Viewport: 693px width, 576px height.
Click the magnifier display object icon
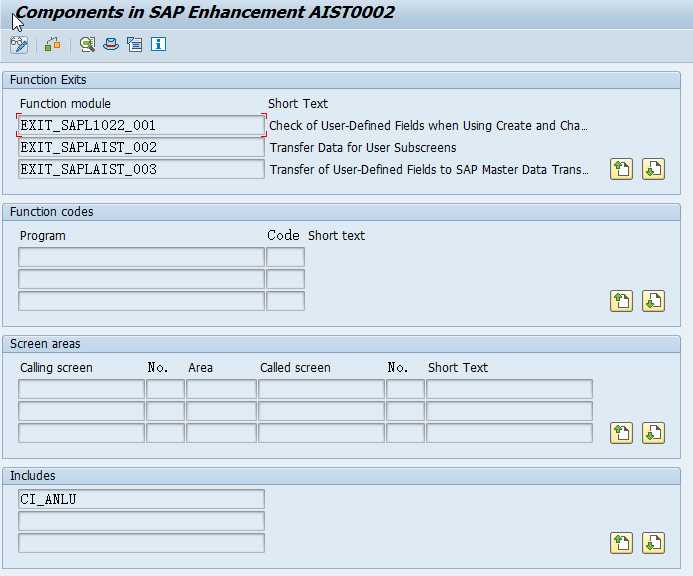click(x=88, y=45)
